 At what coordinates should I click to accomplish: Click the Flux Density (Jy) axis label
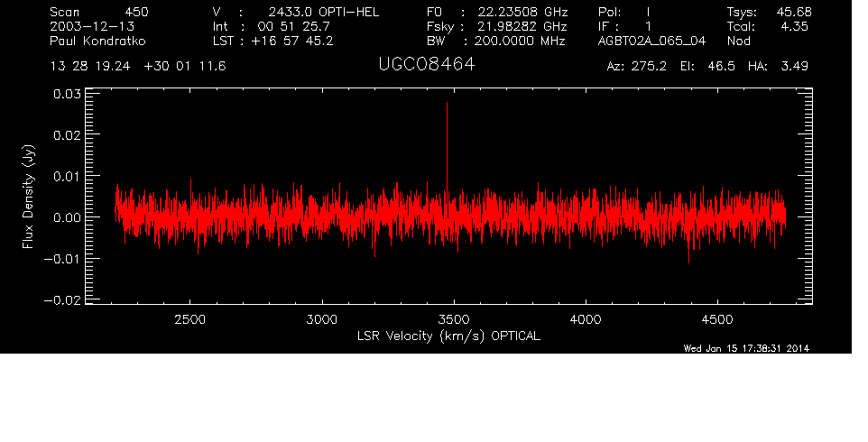pos(29,199)
